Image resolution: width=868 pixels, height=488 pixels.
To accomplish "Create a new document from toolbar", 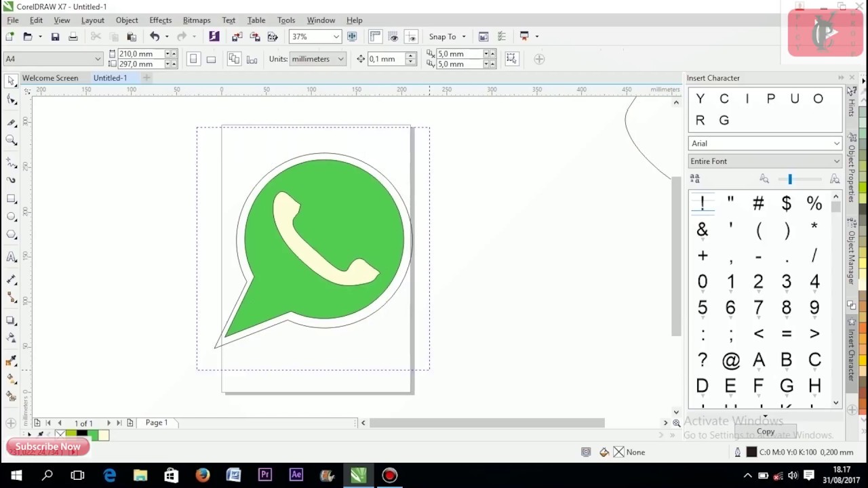I will click(9, 37).
